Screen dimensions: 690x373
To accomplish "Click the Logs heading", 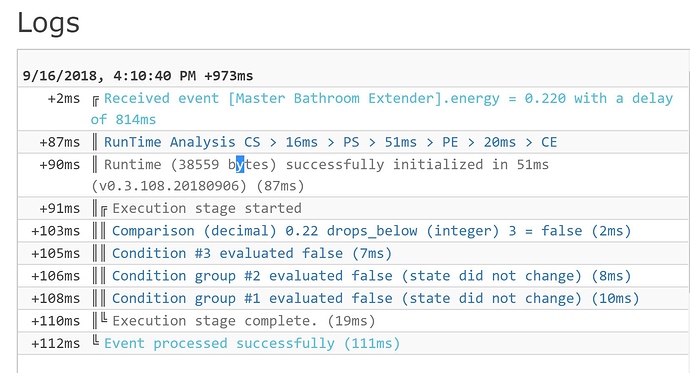I will coord(48,23).
